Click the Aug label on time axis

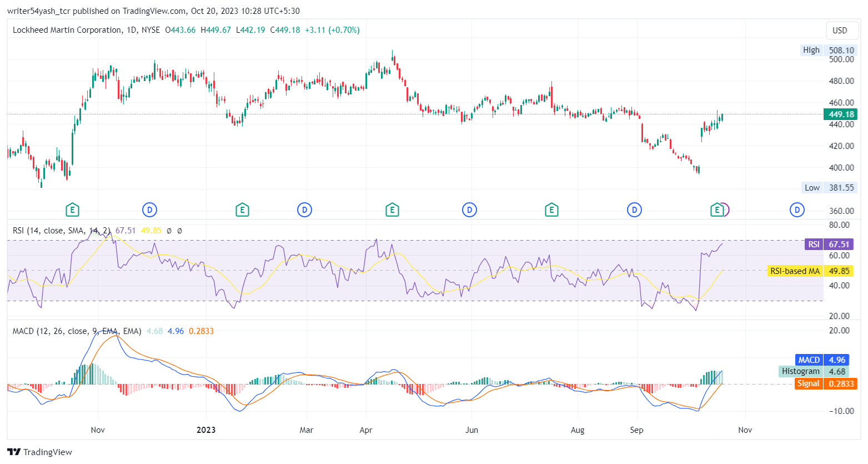(x=578, y=430)
